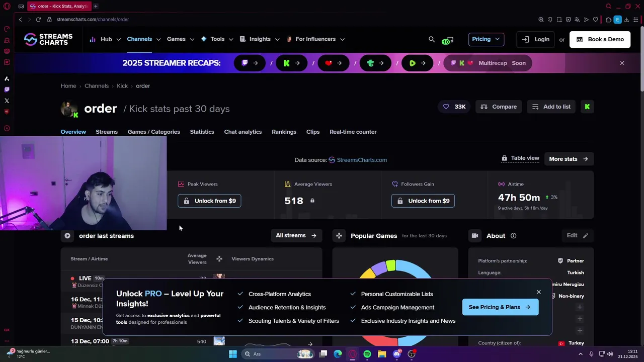Toggle the Table view lock option
This screenshot has width=644, height=362.
point(520,158)
